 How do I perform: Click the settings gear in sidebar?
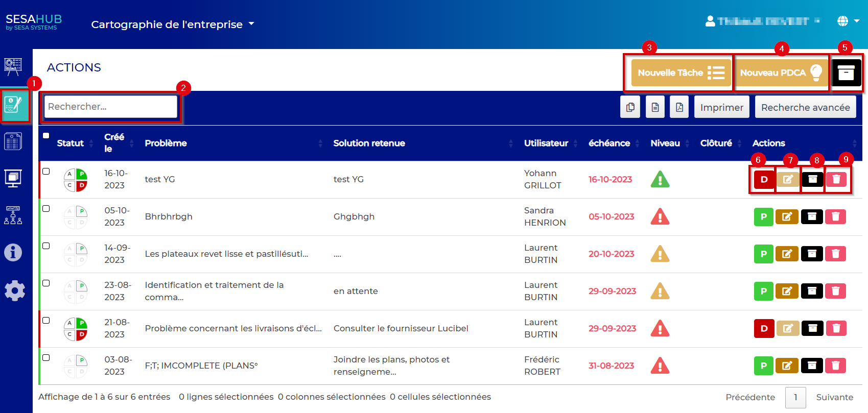(x=14, y=290)
